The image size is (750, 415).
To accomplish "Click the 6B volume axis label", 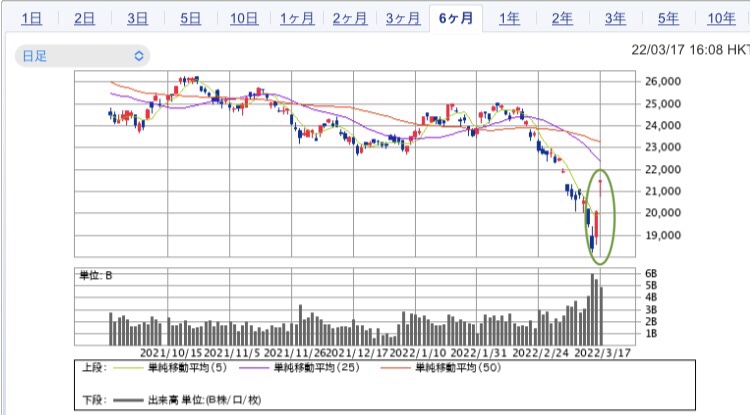I will [x=651, y=273].
